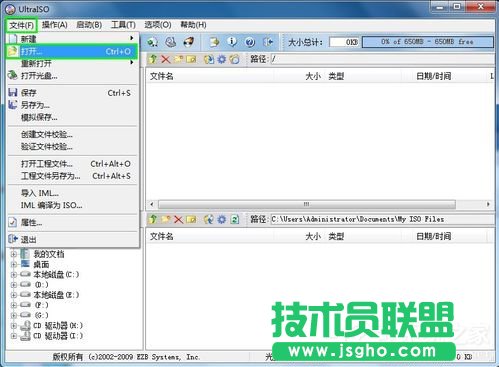Choose 创建文件校验... menu entry
Image resolution: width=499 pixels, height=367 pixels.
point(72,135)
